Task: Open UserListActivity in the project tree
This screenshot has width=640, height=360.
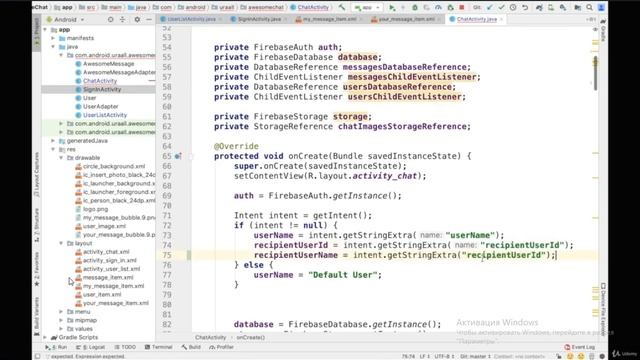Action: pos(101,116)
